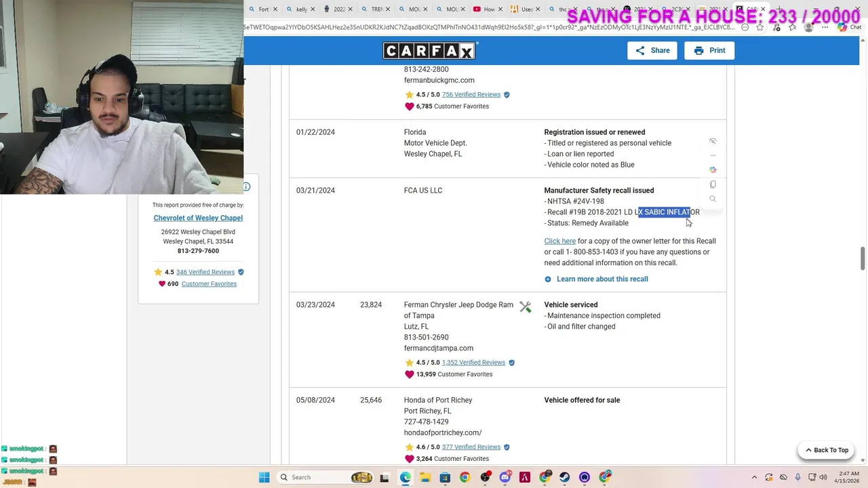Show hidden system tray icons
This screenshot has width=868, height=488.
point(754,477)
